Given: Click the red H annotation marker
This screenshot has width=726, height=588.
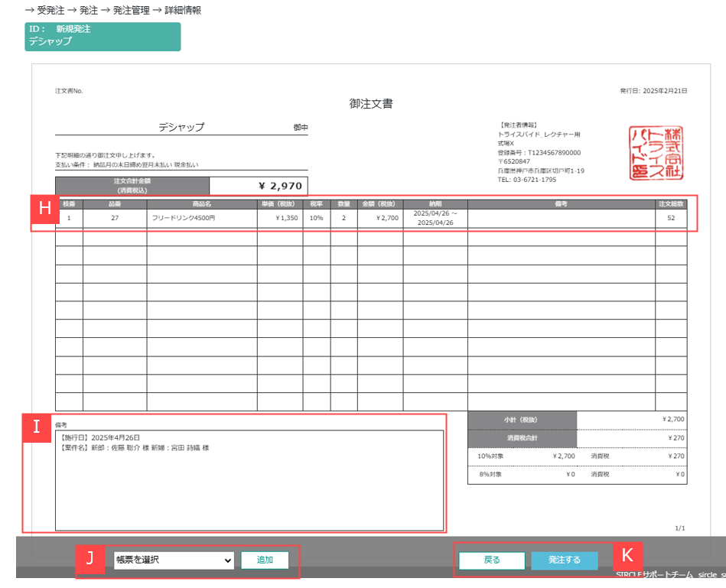Looking at the screenshot, I should pos(45,210).
